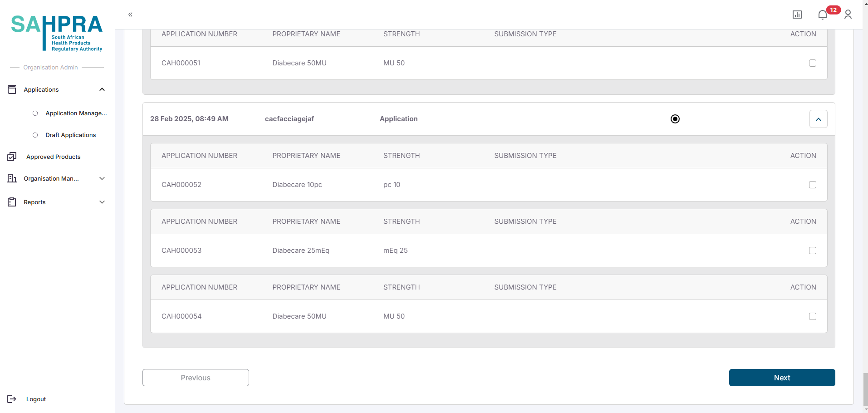Collapse sidebar with double-chevron icon

tap(130, 15)
